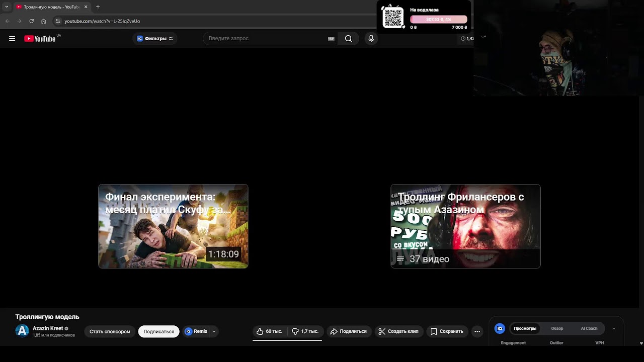Open a new browser tab
The image size is (644, 362).
tap(98, 7)
